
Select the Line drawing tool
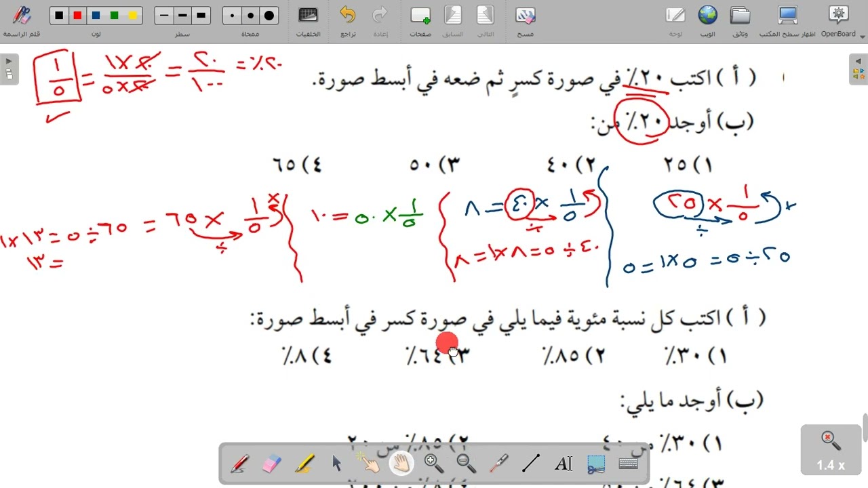[531, 464]
